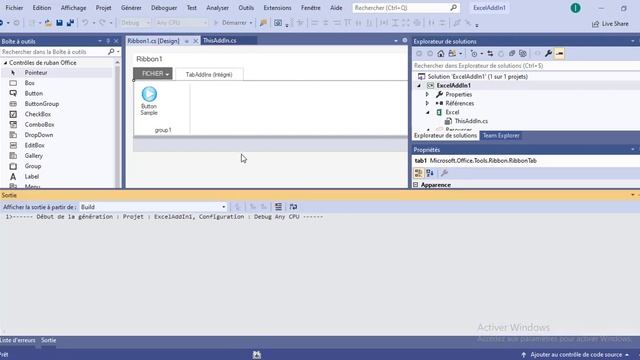Click the Open File folder icon
This screenshot has width=640, height=360.
[x=48, y=23]
